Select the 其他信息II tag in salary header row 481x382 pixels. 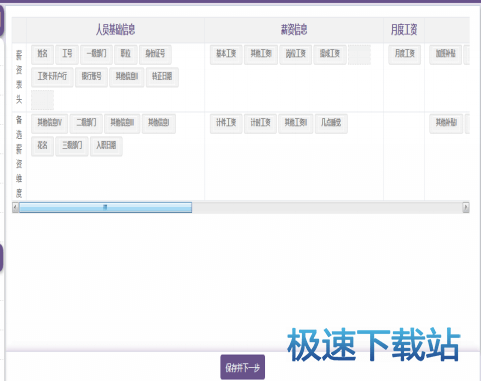[127, 77]
